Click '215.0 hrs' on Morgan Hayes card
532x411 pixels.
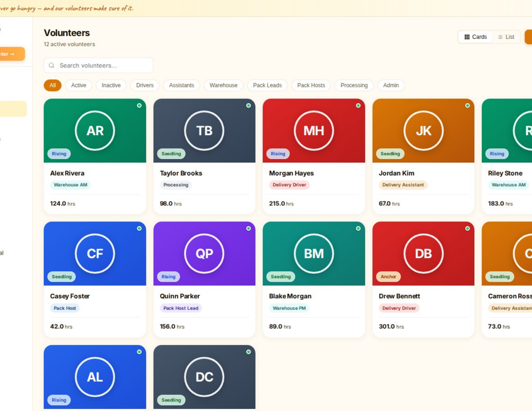point(281,203)
